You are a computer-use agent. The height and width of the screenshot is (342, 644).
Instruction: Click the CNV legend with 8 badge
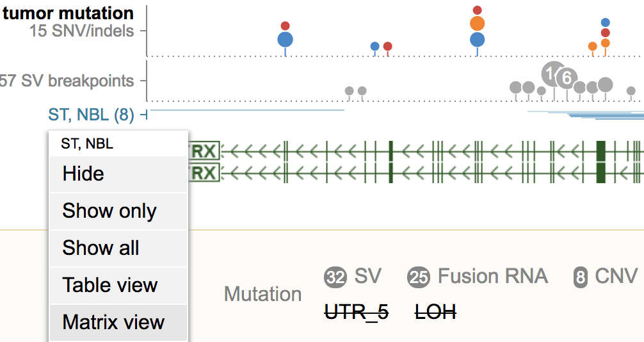(606, 276)
